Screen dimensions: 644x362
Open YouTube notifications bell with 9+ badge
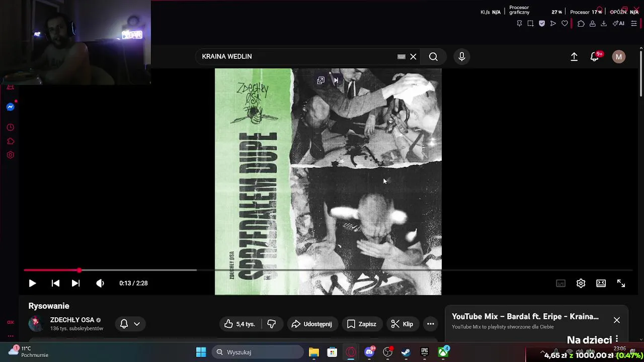coord(595,56)
